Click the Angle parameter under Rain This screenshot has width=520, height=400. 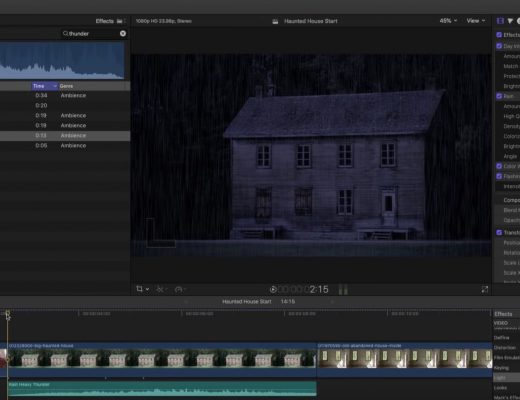[x=510, y=156]
